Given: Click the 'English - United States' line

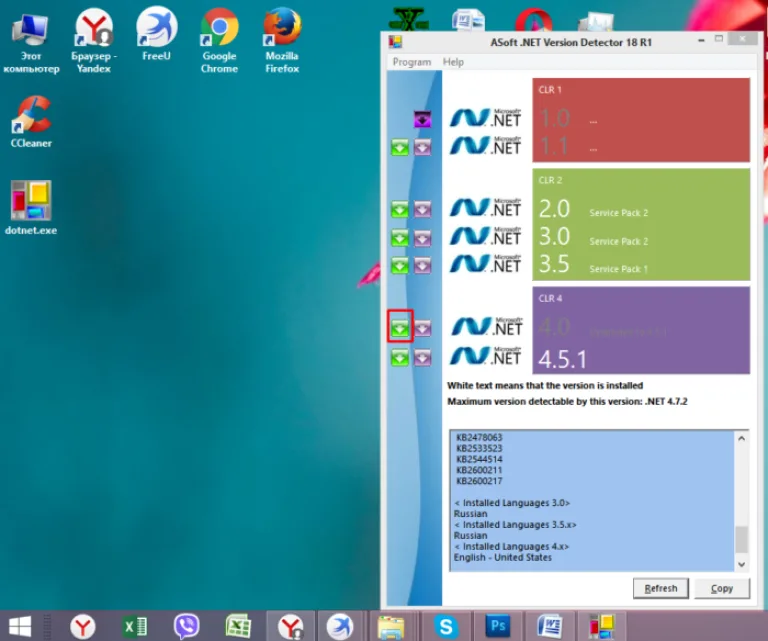Looking at the screenshot, I should coord(503,557).
